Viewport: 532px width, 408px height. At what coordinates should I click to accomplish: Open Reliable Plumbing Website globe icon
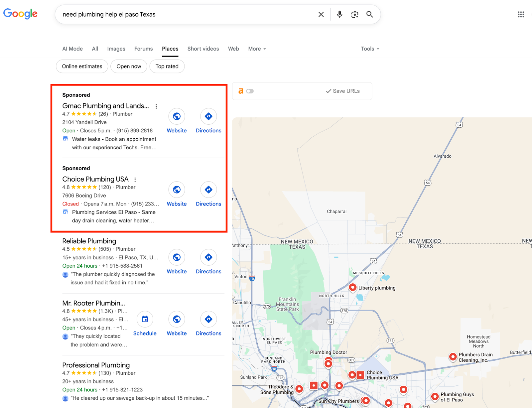click(177, 257)
